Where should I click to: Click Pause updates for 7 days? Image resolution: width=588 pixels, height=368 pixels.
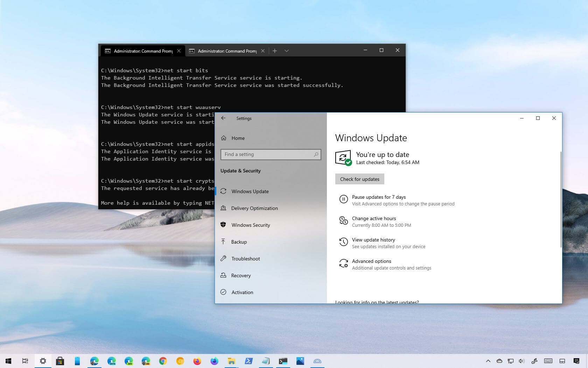379,197
